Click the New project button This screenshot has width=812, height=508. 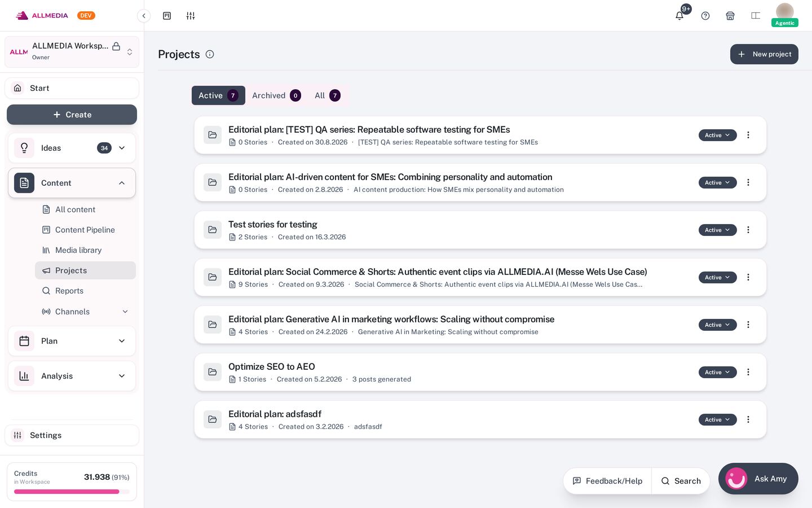click(x=764, y=54)
